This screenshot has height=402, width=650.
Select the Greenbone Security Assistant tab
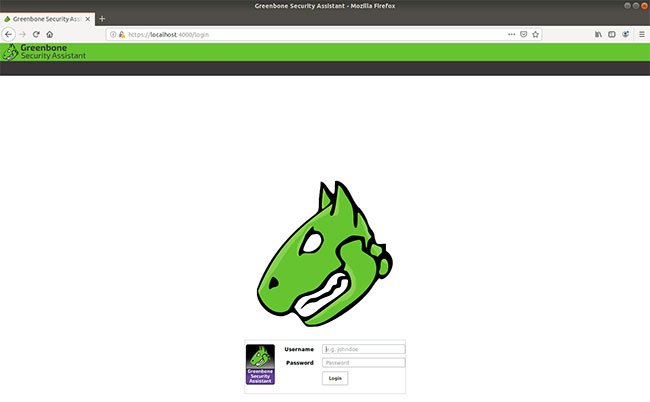click(47, 19)
